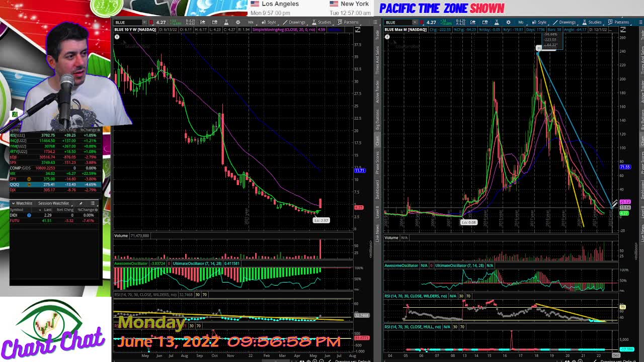Select the VIX watchlist row

coord(55,173)
